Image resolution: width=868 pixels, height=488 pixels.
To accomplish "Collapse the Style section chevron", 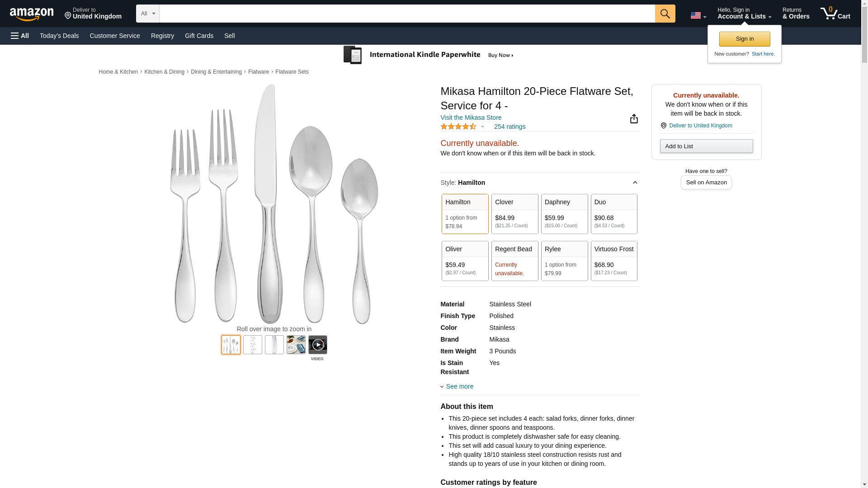I will tap(635, 183).
